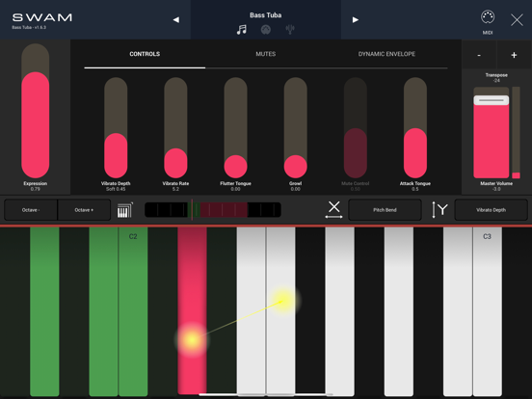Go to the previous instrument with left arrow
Viewport: 532px width, 399px height.
(x=175, y=19)
